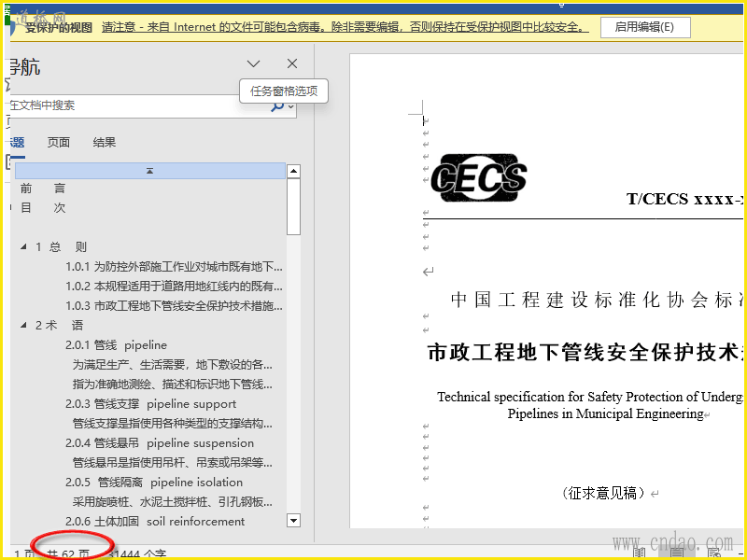
Task: Select heading 2.0.4 管线悬吊 pipeline suspension
Action: (160, 442)
